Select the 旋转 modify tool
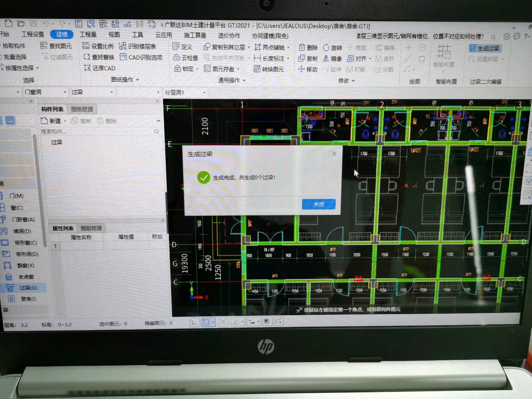The width and height of the screenshot is (532, 399). (x=332, y=48)
